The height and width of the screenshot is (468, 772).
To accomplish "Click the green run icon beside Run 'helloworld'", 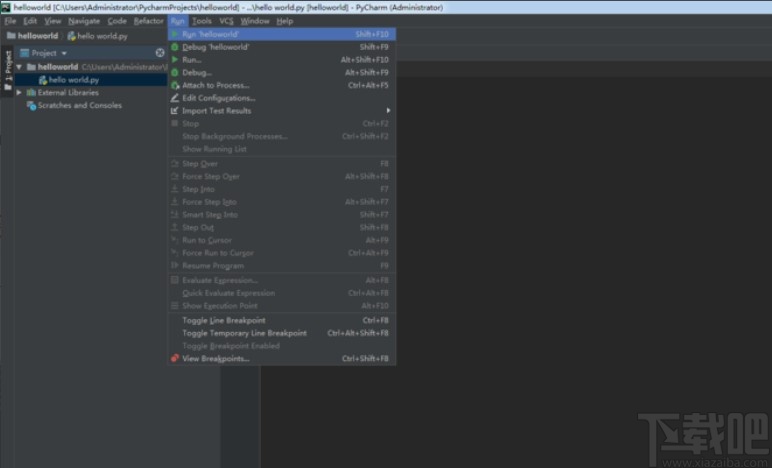I will point(174,34).
